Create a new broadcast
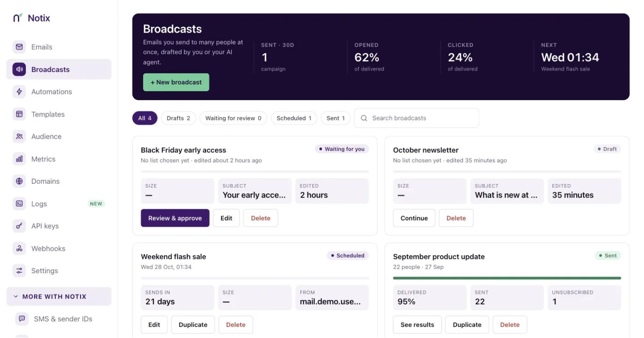This screenshot has width=644, height=338. tap(176, 82)
